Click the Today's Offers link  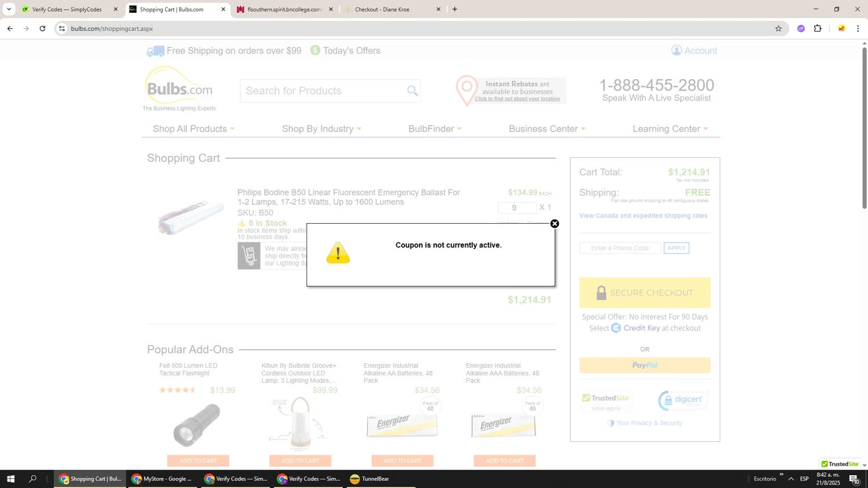pos(351,51)
